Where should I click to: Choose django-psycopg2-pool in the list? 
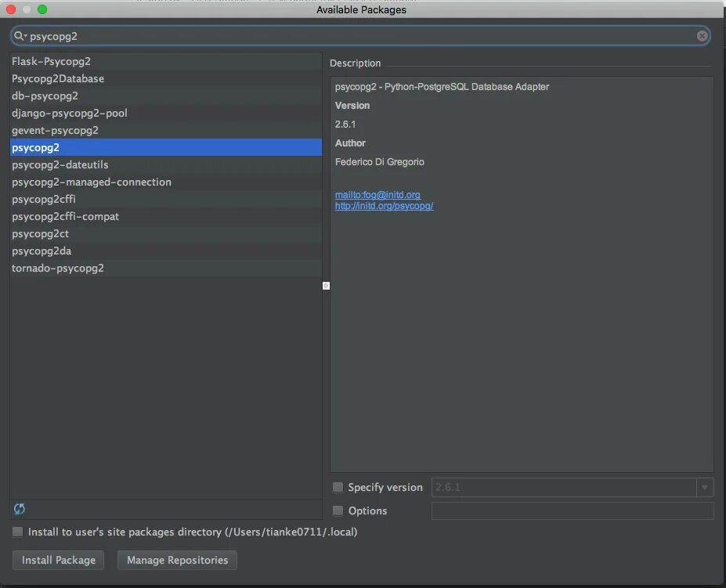click(x=166, y=113)
